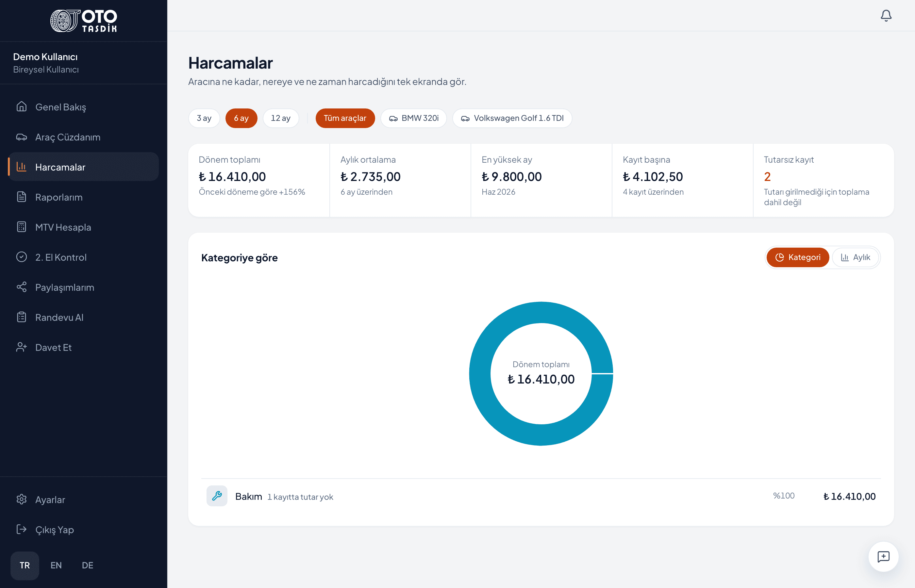The width and height of the screenshot is (915, 588).
Task: Select the 3 ay period filter
Action: click(204, 118)
